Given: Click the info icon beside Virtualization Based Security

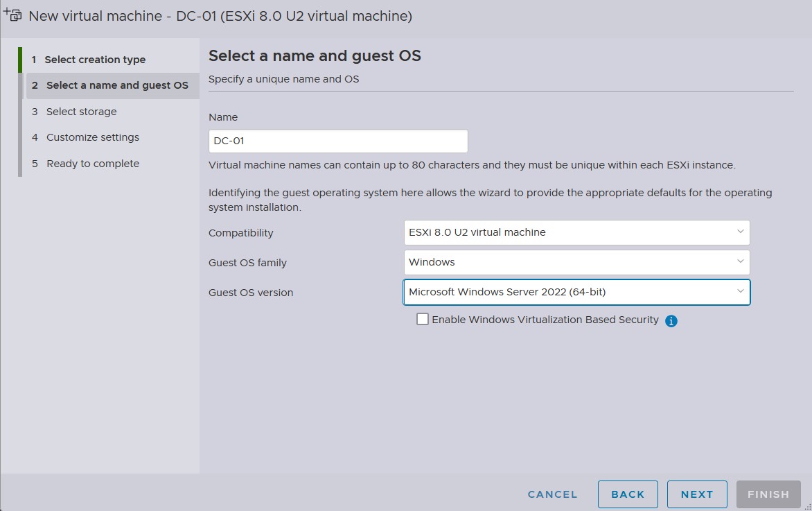Looking at the screenshot, I should [671, 321].
